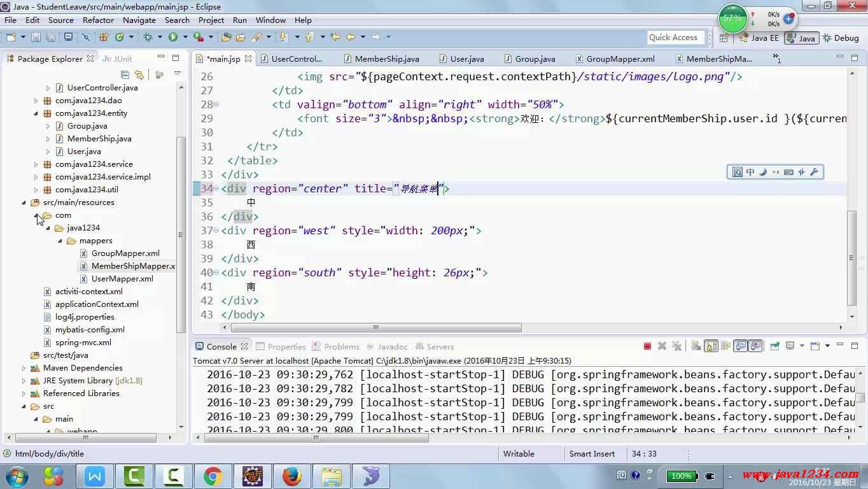Close the main.jsp editor tab
This screenshot has width=868, height=489.
click(248, 59)
